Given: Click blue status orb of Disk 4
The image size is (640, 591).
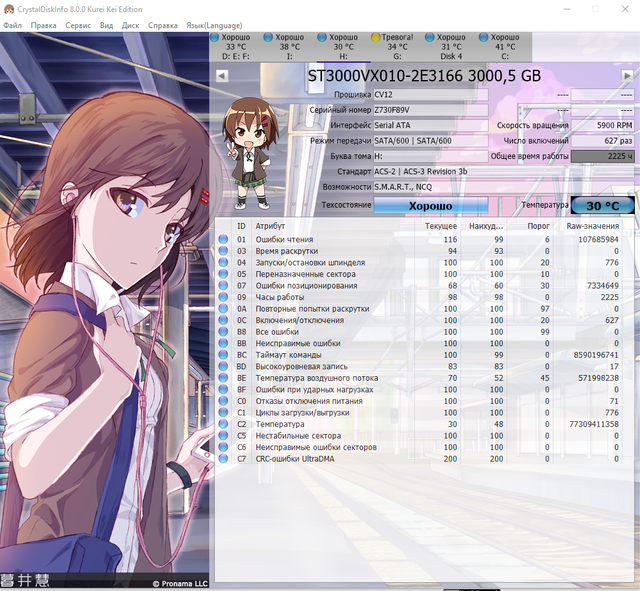Looking at the screenshot, I should point(429,37).
